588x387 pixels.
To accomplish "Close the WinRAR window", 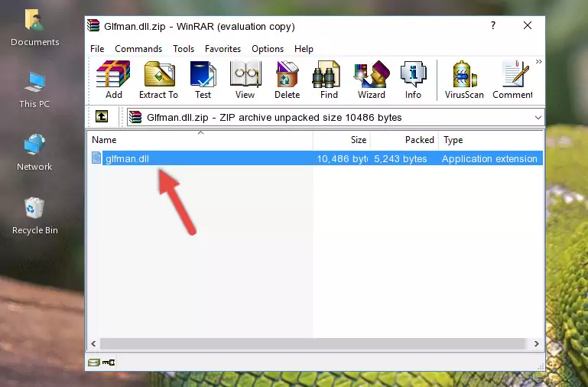I will coord(528,25).
